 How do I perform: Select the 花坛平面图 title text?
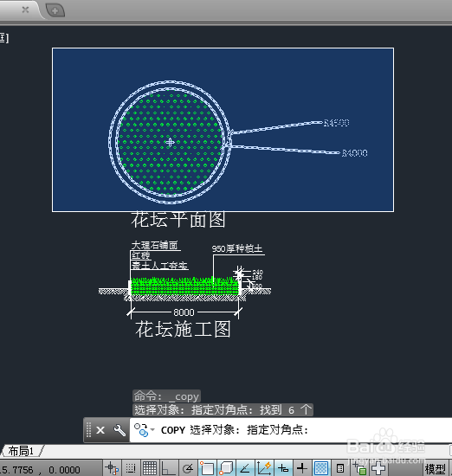(x=178, y=220)
